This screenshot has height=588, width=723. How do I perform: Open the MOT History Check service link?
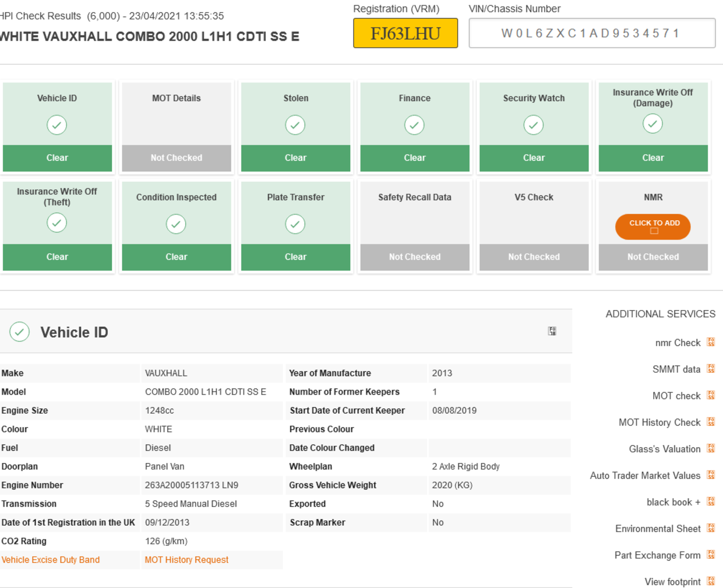tap(659, 422)
